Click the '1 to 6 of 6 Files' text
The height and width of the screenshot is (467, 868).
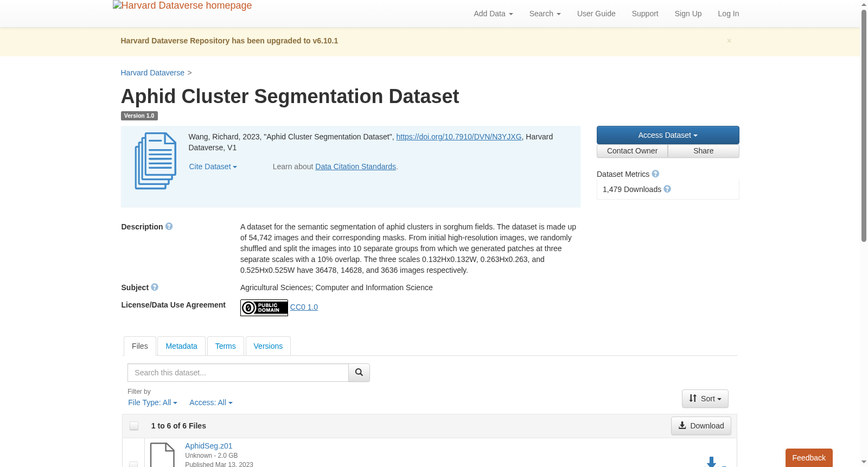(x=178, y=426)
